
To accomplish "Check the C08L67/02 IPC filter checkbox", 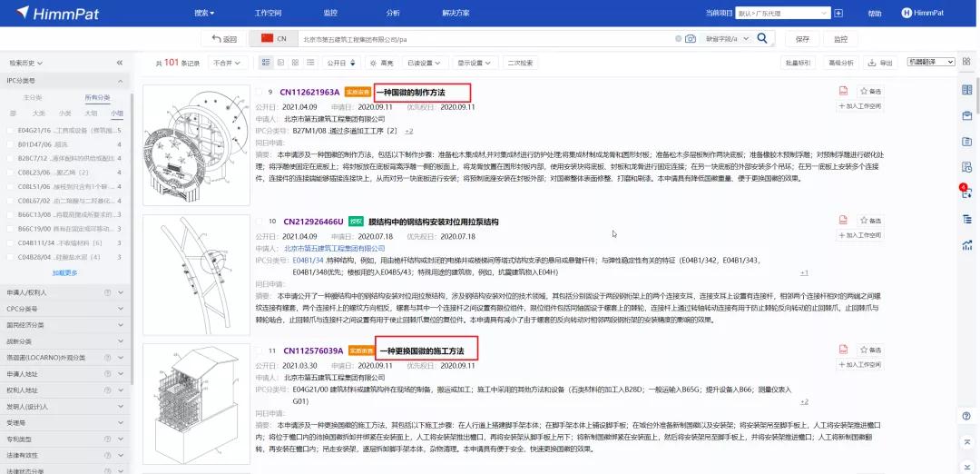I will (x=11, y=201).
